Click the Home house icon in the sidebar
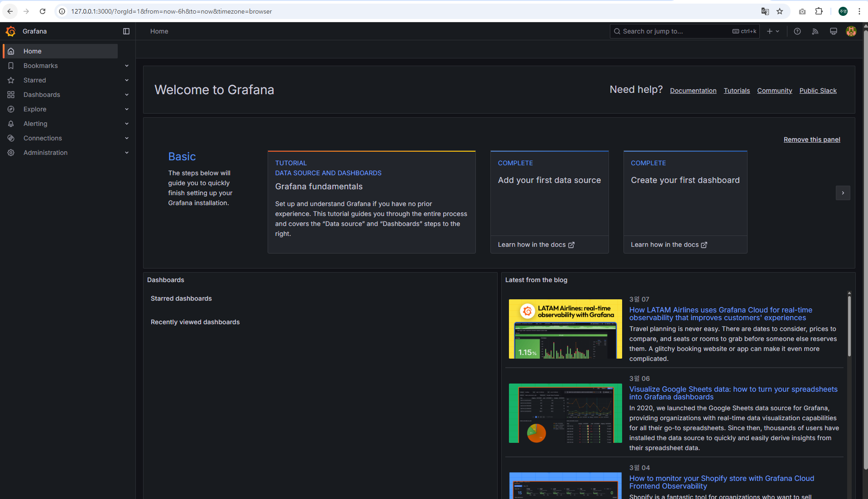Viewport: 868px width, 499px height. (11, 51)
